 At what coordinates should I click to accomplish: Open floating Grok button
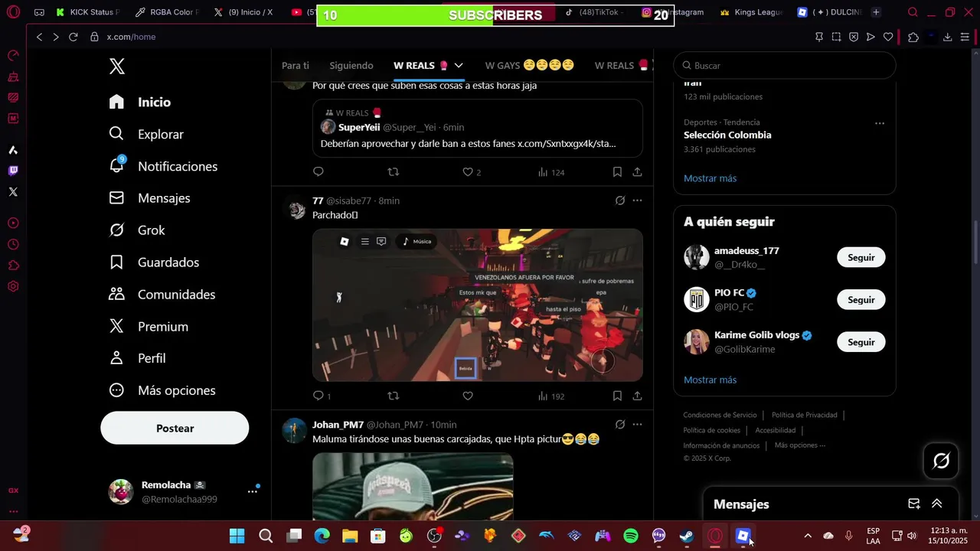(x=941, y=461)
